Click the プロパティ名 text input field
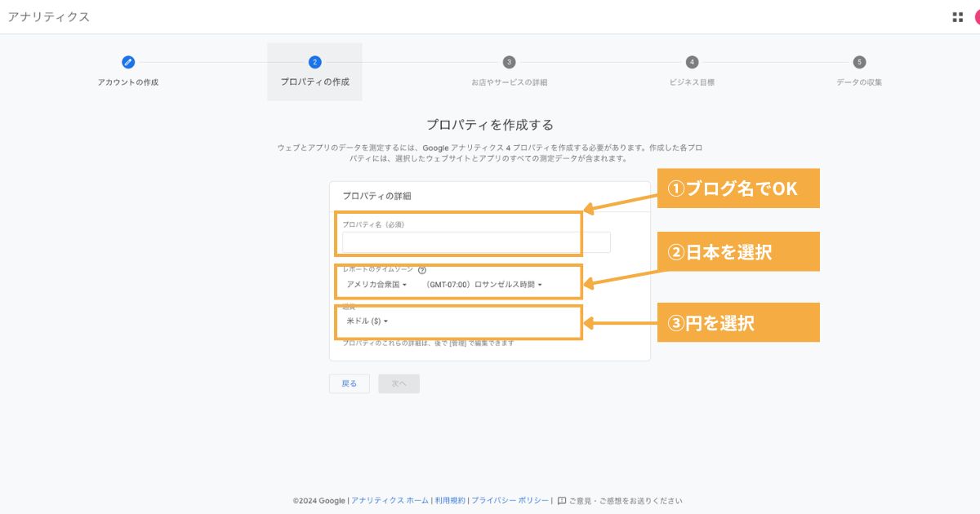This screenshot has width=980, height=514. pos(476,242)
